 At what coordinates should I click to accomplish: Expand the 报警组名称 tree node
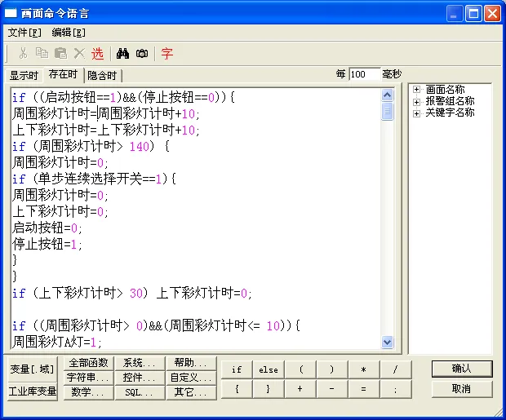tap(416, 102)
